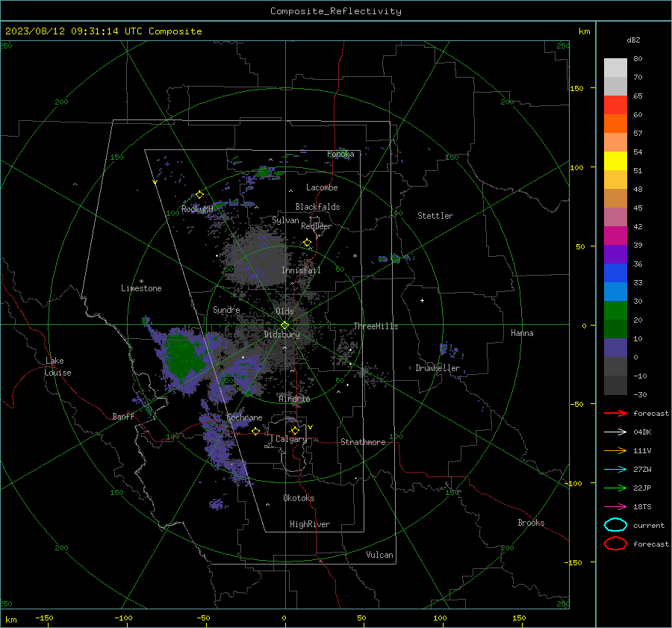Viewport: 672px width, 628px height.
Task: Click the Sylvan label
Action: (x=285, y=220)
